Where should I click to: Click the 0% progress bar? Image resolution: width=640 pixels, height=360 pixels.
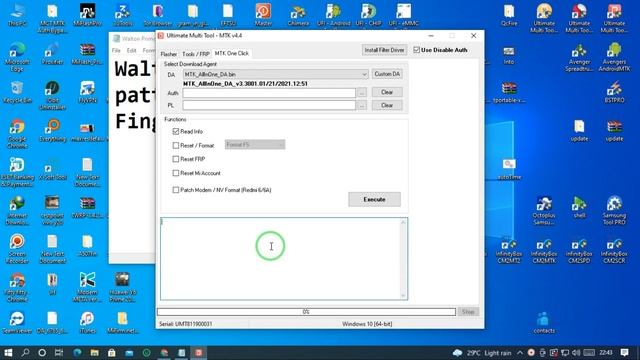306,312
